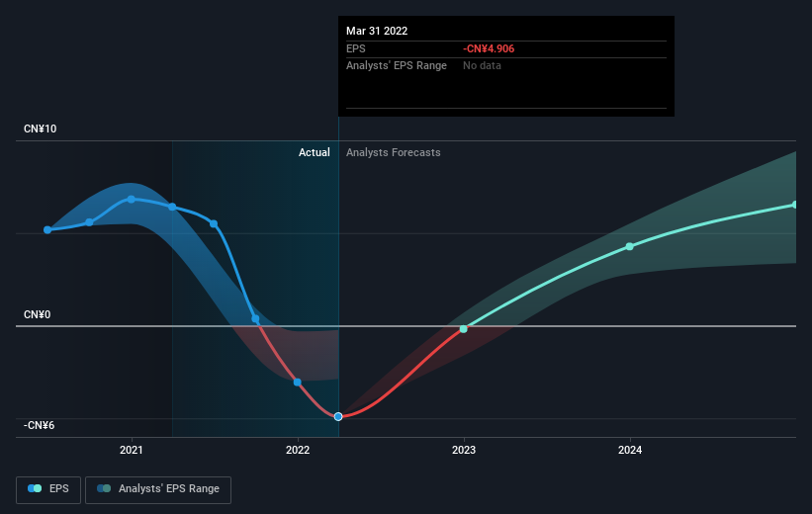Click the data point at 2022 axis
The width and height of the screenshot is (812, 514).
click(298, 382)
